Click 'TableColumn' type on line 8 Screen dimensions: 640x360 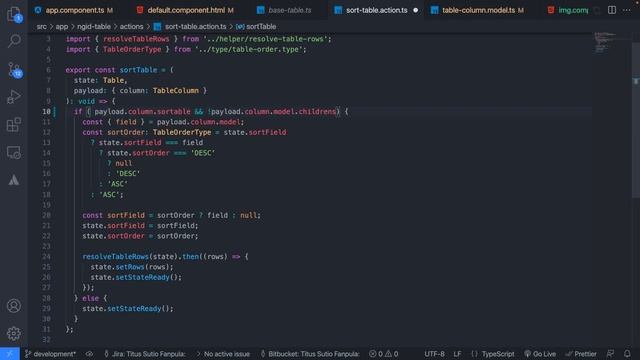click(x=176, y=91)
